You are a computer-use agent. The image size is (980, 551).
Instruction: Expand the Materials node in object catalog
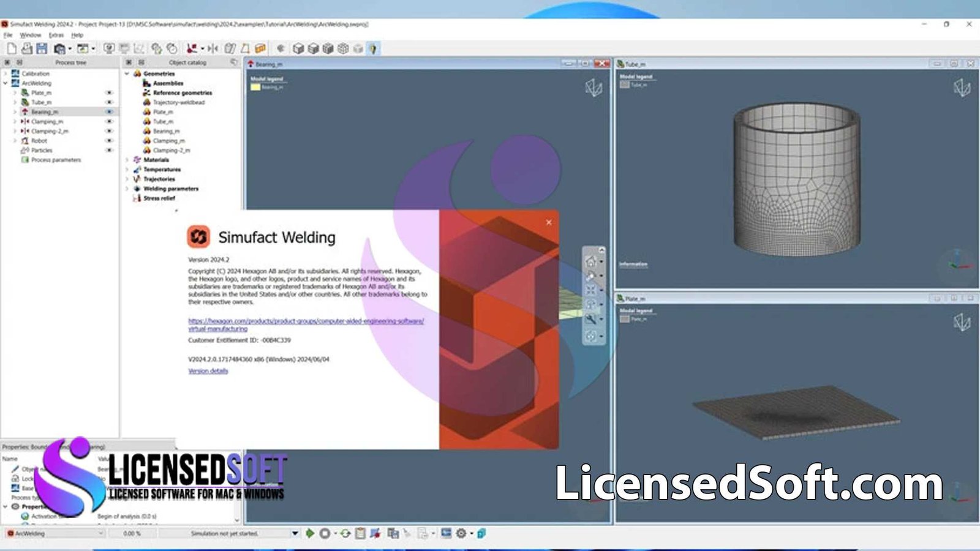coord(127,160)
